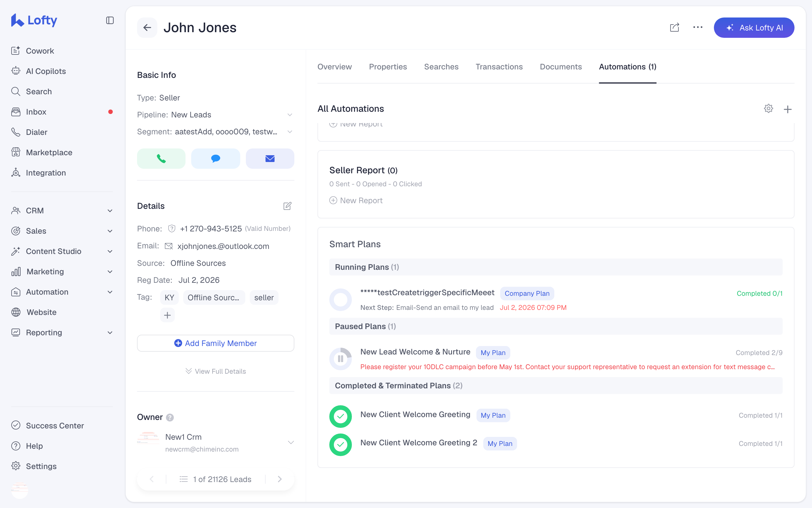
Task: Expand Sales menu in sidebar
Action: 62,231
